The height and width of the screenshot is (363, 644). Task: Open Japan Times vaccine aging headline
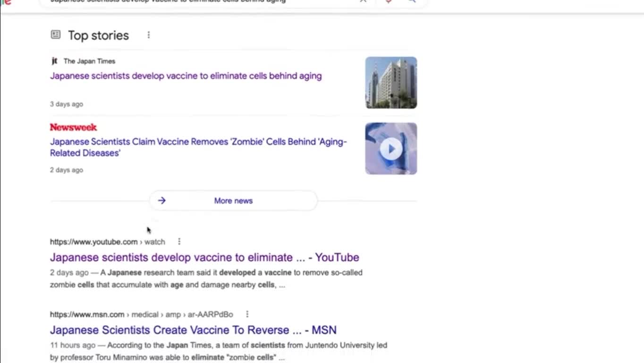186,76
